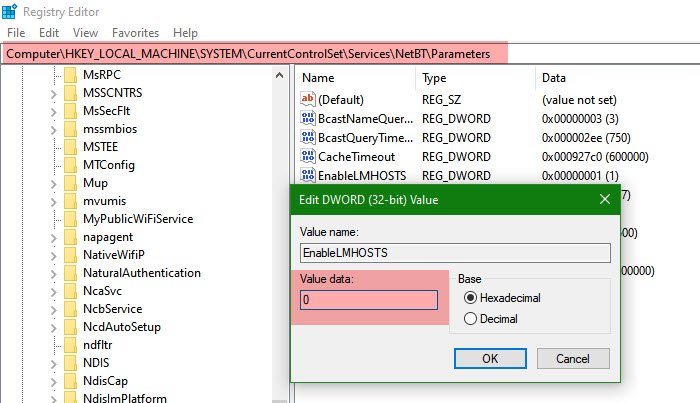Select the BcastNameQuery DWORD value icon

click(x=307, y=119)
